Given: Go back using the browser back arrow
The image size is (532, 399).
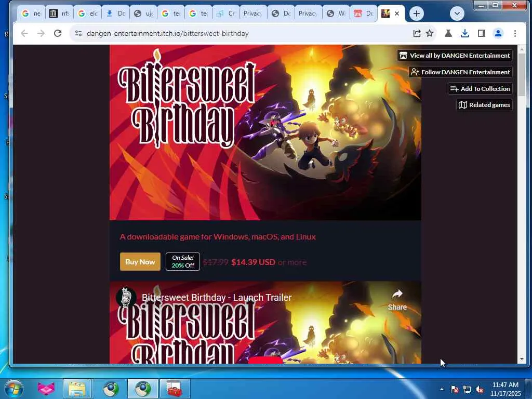Looking at the screenshot, I should (24, 33).
